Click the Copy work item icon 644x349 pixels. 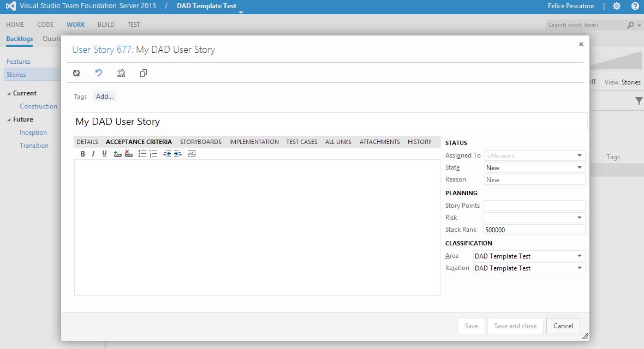[x=144, y=73]
